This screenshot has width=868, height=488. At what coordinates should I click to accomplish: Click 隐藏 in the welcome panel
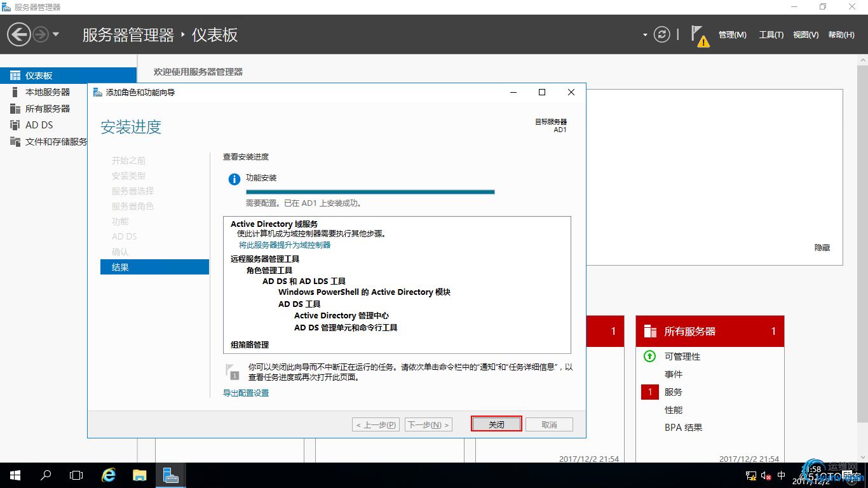822,248
